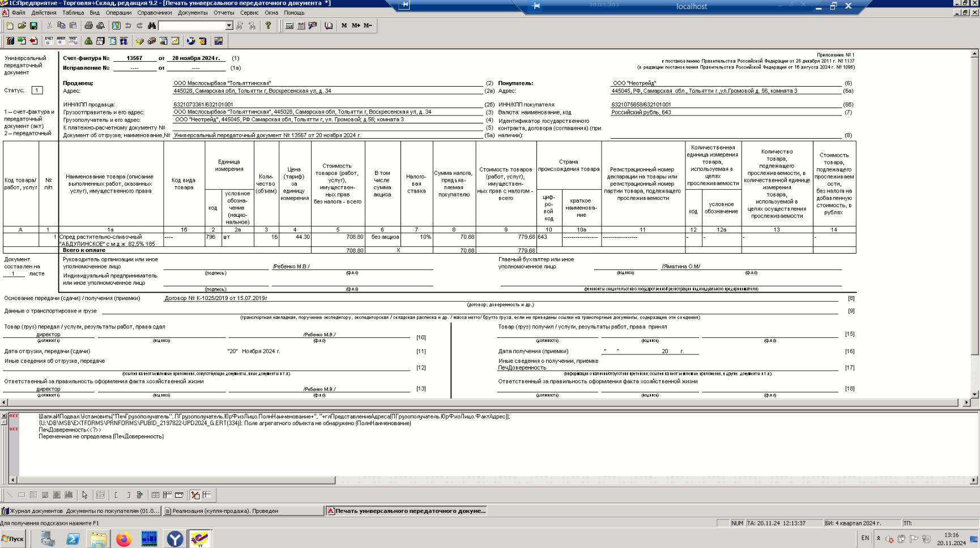Click into the toolbar search combo field
Viewport: 980px width, 548px height.
coord(192,25)
